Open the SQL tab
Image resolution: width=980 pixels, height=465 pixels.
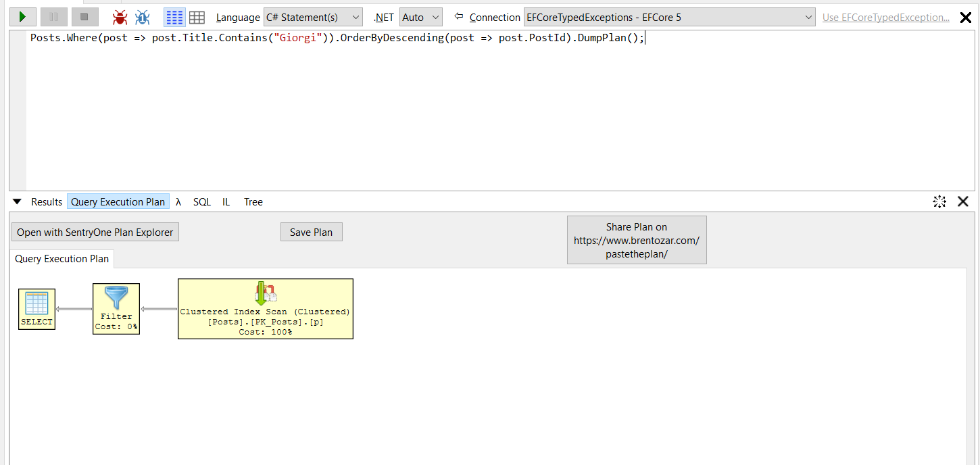coord(201,202)
